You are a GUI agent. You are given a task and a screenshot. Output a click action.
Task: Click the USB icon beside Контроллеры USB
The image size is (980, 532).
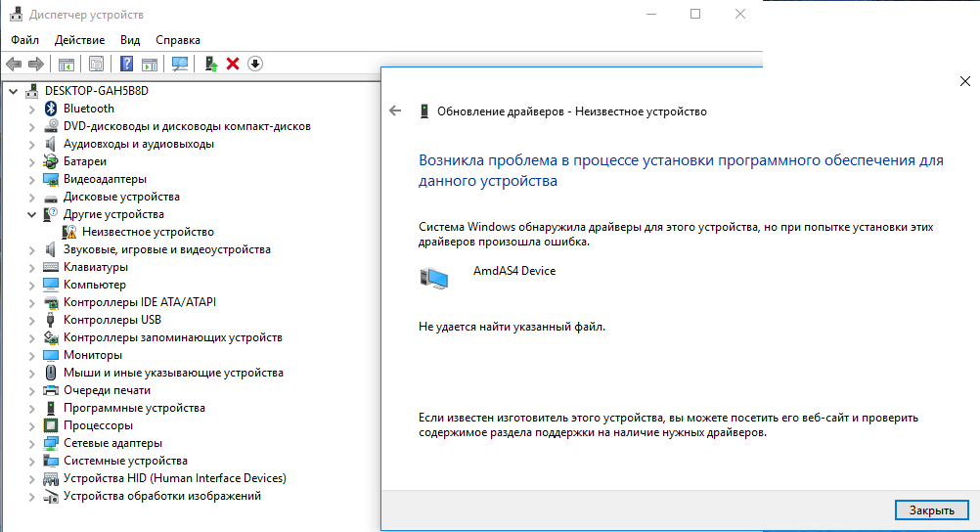(51, 320)
